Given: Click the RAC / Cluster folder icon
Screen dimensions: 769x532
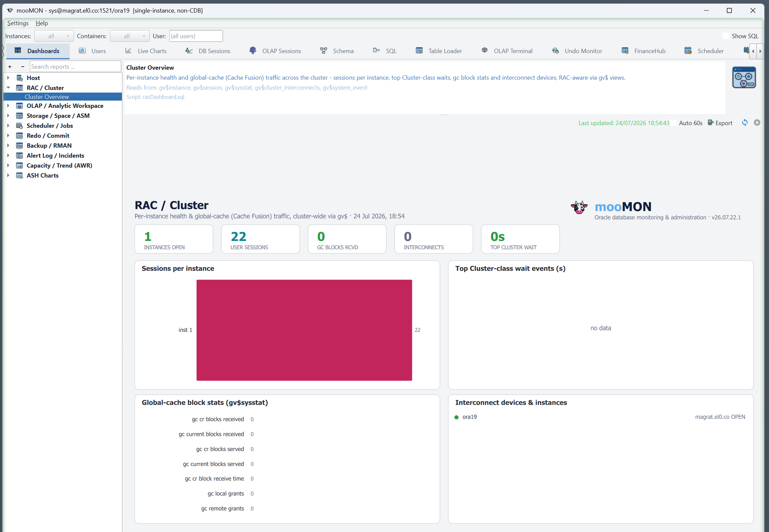Looking at the screenshot, I should click(x=20, y=88).
